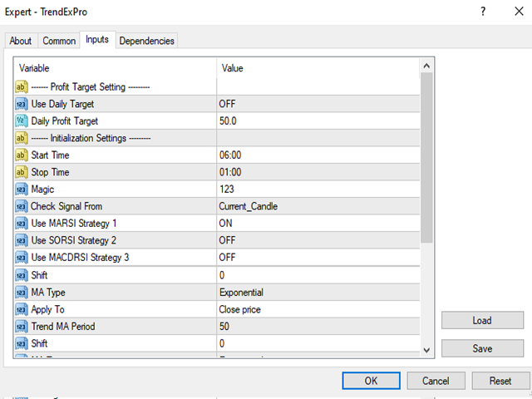
Task: Select the Inputs tab
Action: click(97, 39)
